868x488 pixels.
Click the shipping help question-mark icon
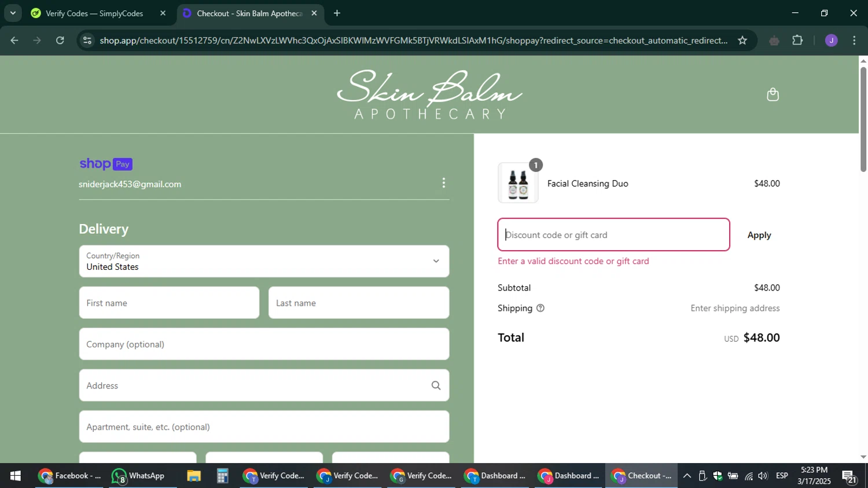click(x=540, y=308)
